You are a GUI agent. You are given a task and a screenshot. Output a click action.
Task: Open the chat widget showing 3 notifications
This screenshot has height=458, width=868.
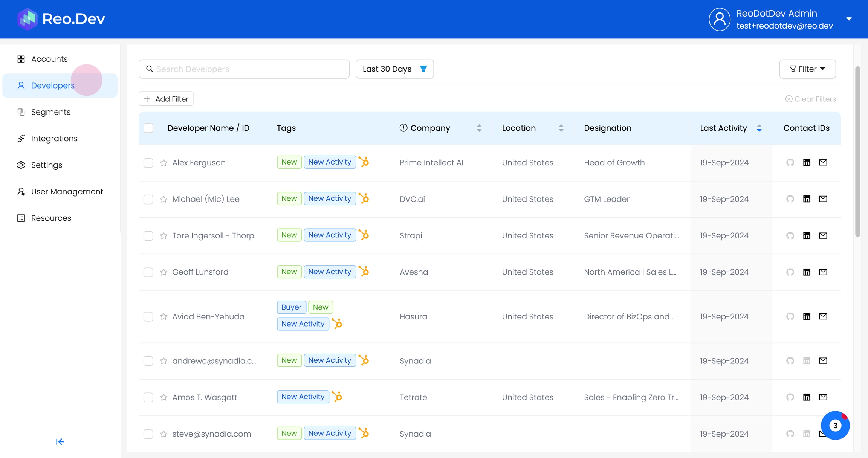pyautogui.click(x=835, y=426)
